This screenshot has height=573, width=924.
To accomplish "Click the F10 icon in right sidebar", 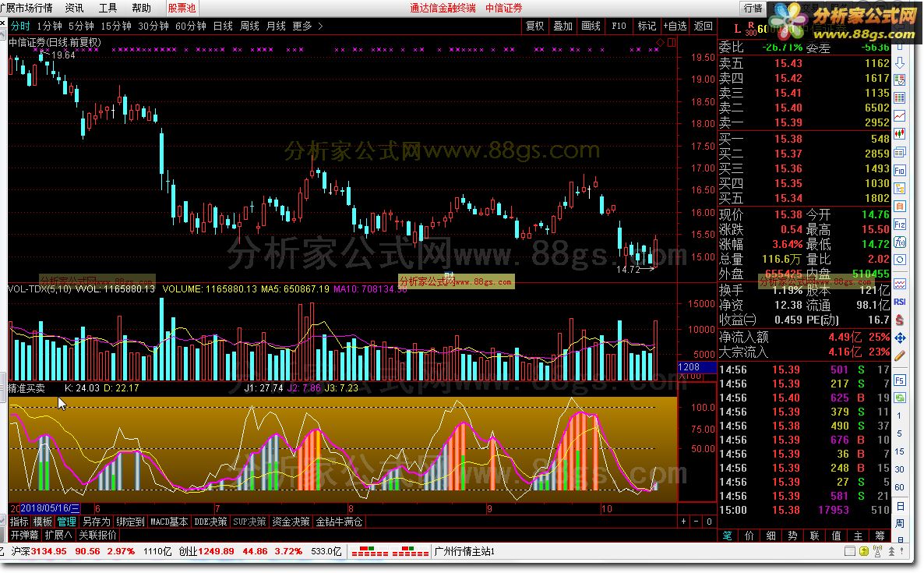I will point(899,171).
